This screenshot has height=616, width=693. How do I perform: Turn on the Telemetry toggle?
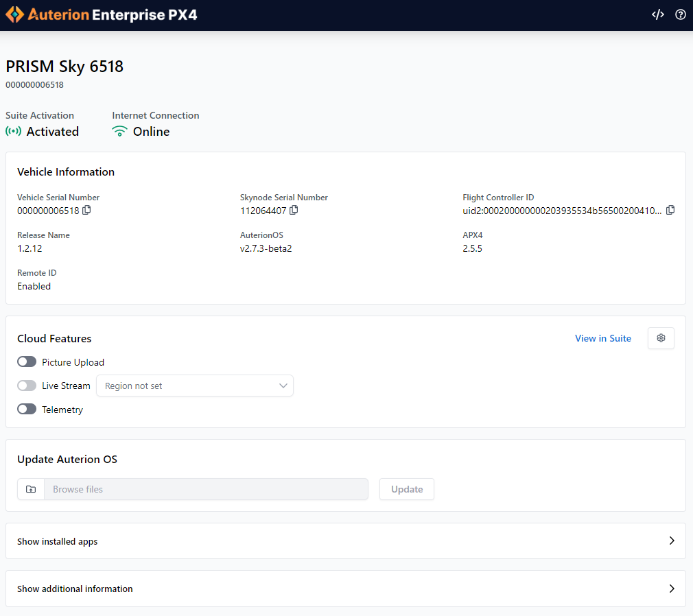pyautogui.click(x=27, y=409)
